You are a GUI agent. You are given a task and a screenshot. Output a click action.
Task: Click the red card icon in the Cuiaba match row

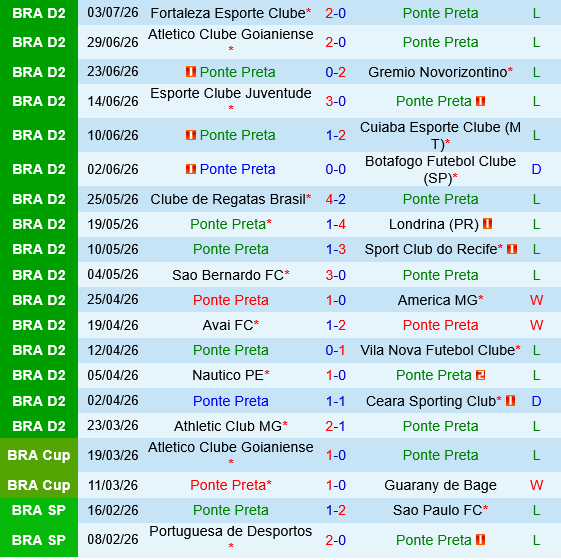[x=191, y=135]
